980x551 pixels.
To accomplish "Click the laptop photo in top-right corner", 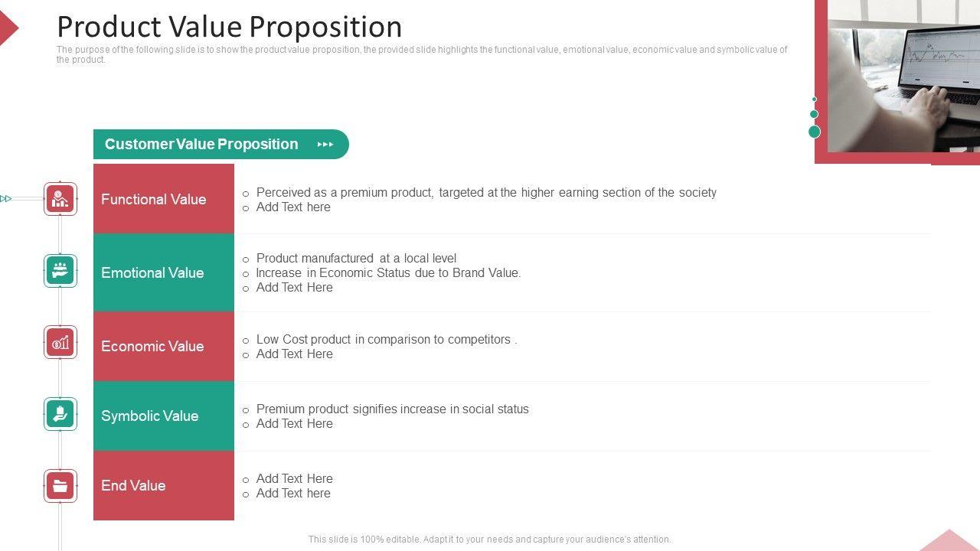I will coord(903,75).
